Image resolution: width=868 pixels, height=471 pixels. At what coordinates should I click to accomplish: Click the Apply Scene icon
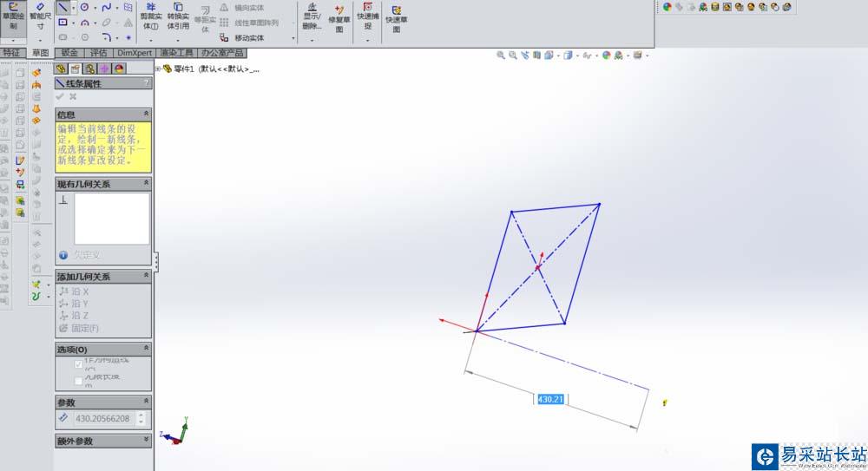618,56
